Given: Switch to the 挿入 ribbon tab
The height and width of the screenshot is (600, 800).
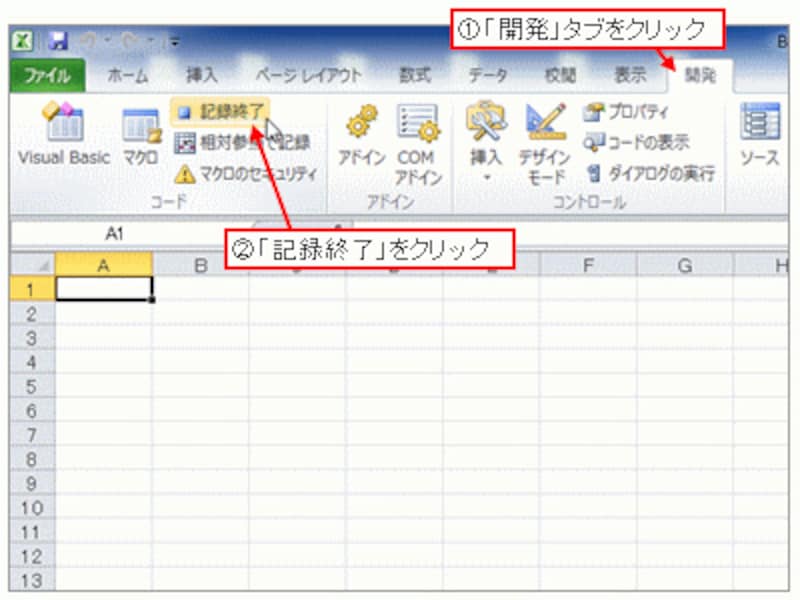Looking at the screenshot, I should [202, 76].
